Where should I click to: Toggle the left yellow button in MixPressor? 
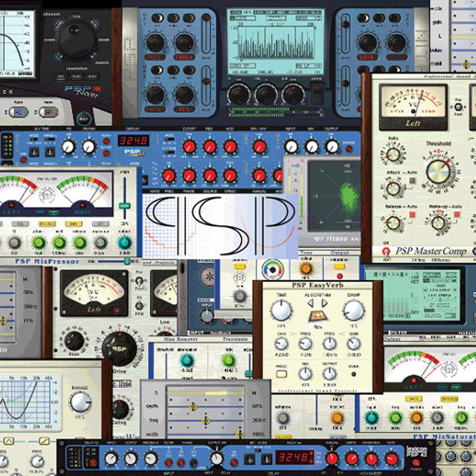tap(47, 224)
